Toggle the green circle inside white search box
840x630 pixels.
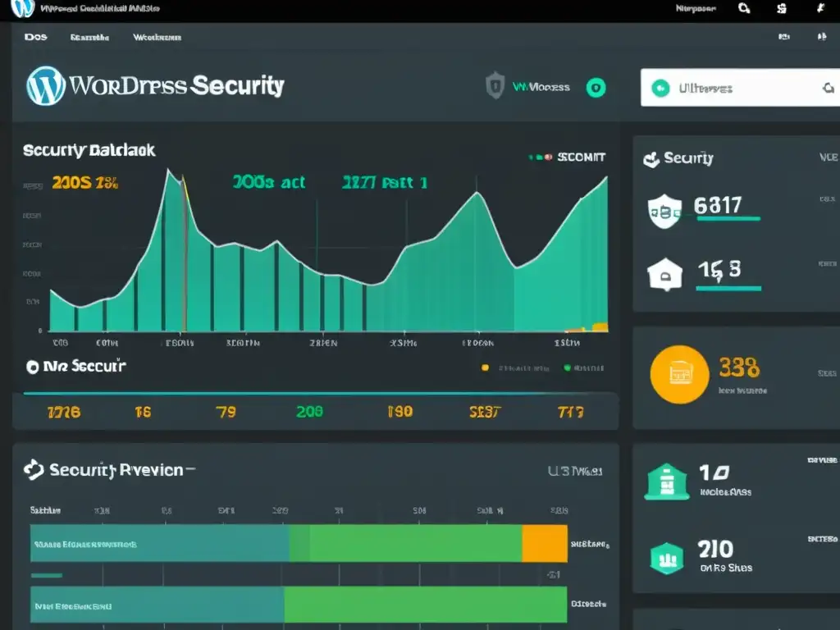tap(660, 89)
